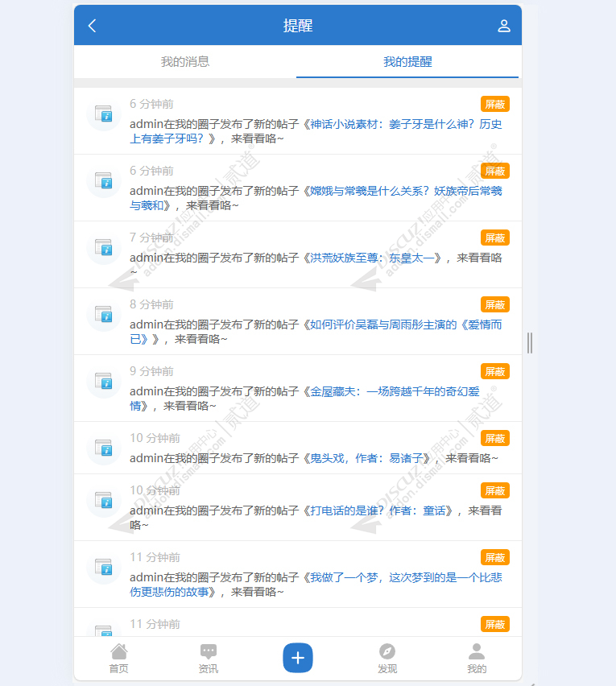Block the 东皇太一 notification
The image size is (616, 686).
(494, 238)
